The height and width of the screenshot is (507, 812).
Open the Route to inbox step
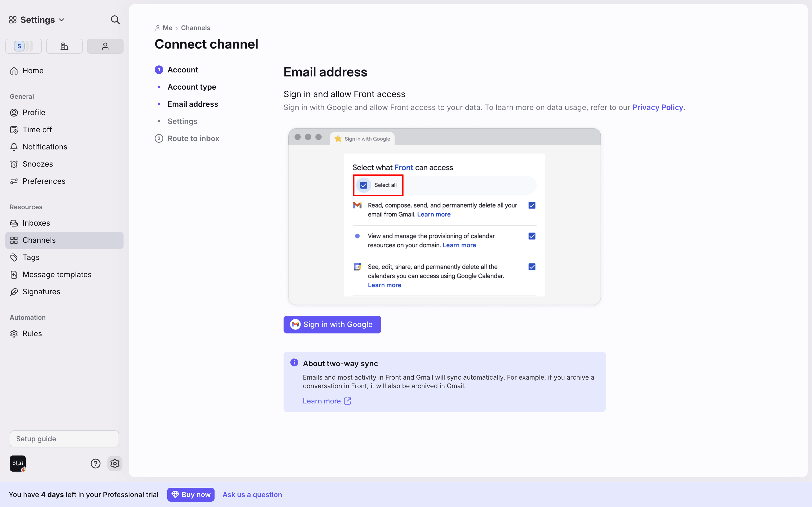pyautogui.click(x=193, y=138)
